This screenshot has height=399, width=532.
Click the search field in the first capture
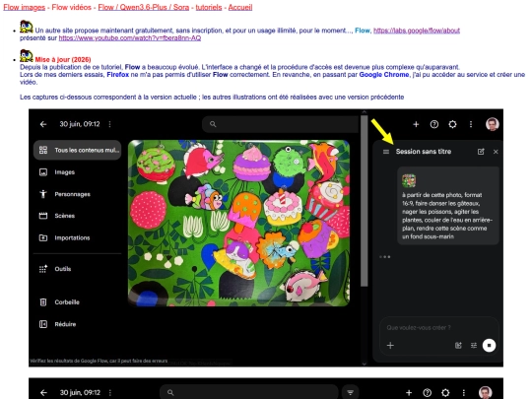coord(280,124)
